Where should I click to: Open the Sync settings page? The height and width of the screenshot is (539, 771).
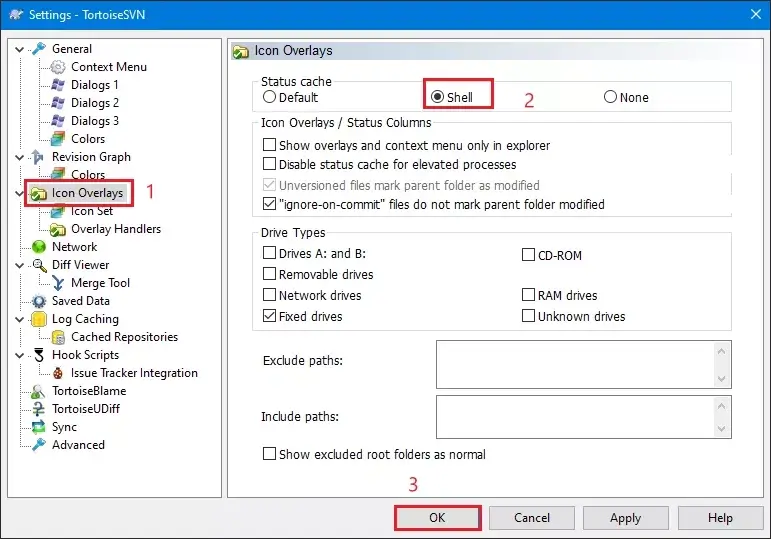coord(64,427)
